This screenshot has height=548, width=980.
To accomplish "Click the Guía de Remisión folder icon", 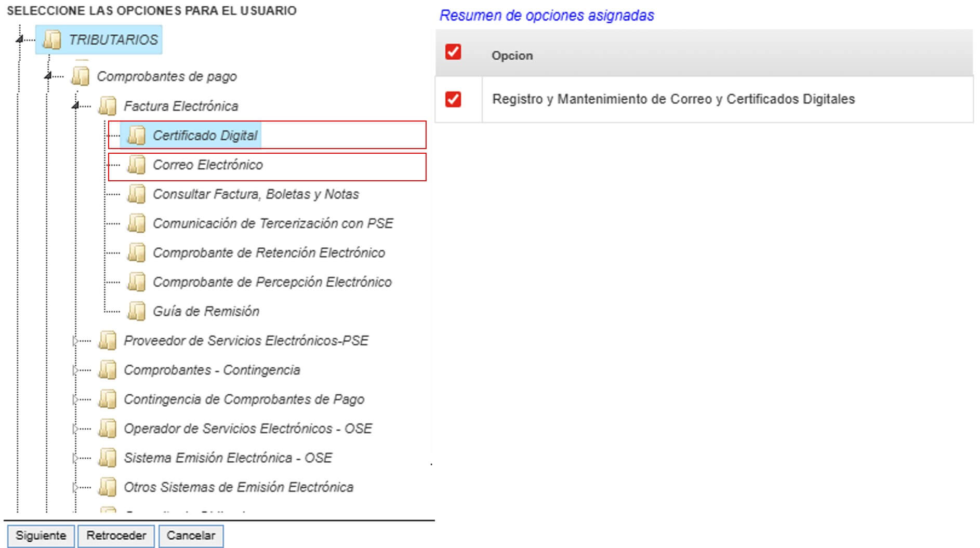I will pyautogui.click(x=136, y=311).
